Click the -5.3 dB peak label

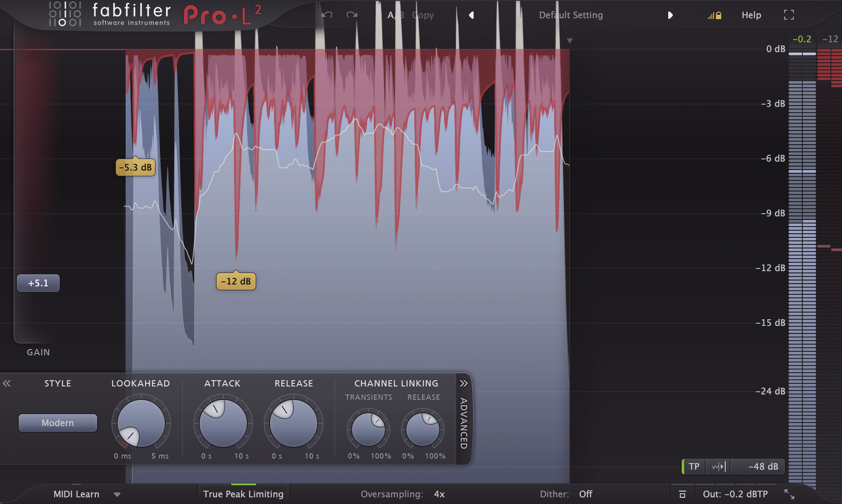pos(135,167)
